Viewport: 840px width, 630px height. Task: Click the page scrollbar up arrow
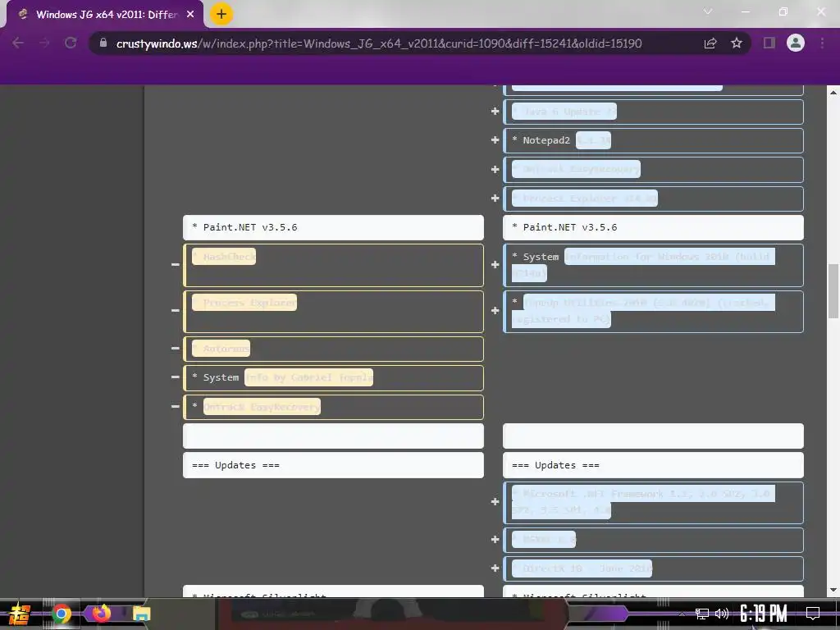pos(833,92)
